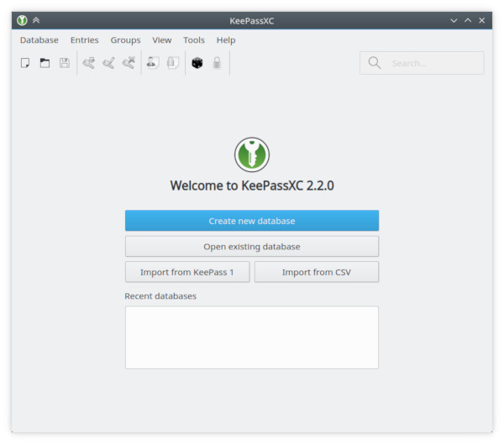The height and width of the screenshot is (444, 504).
Task: Click the search magnifier icon
Action: pyautogui.click(x=375, y=63)
